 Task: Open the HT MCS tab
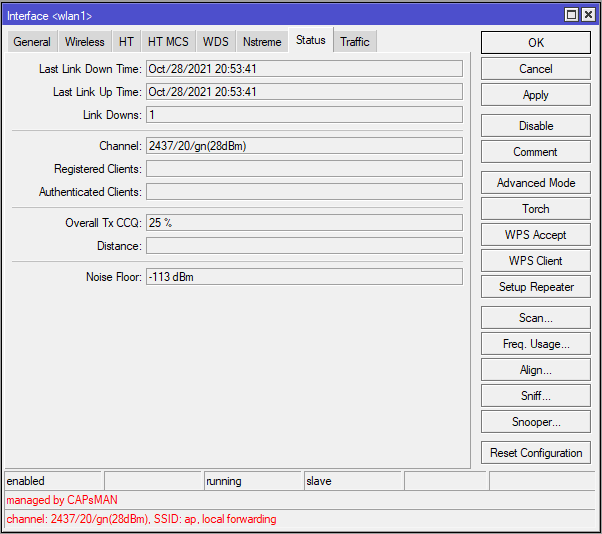click(x=168, y=41)
